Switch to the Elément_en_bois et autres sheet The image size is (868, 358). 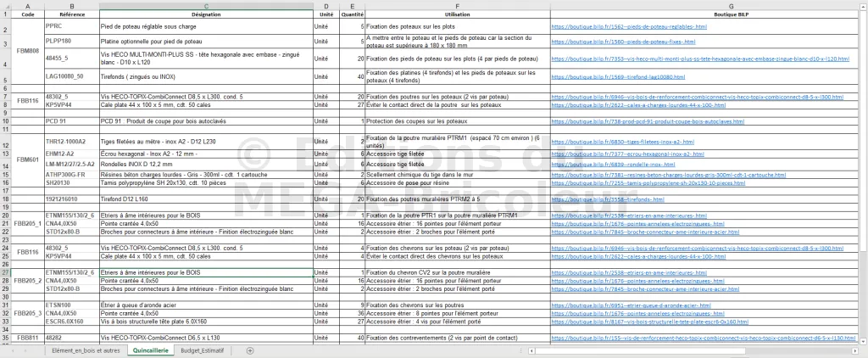tap(86, 350)
